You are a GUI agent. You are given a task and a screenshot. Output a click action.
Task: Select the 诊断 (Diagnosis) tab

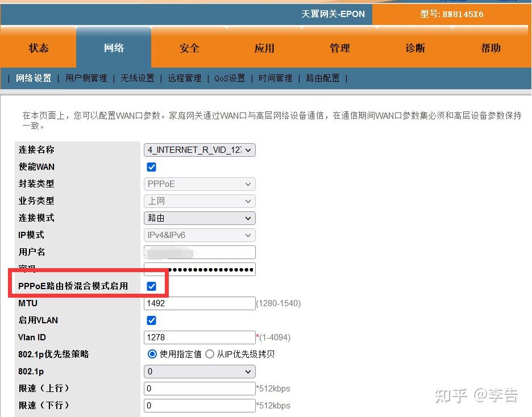(415, 48)
